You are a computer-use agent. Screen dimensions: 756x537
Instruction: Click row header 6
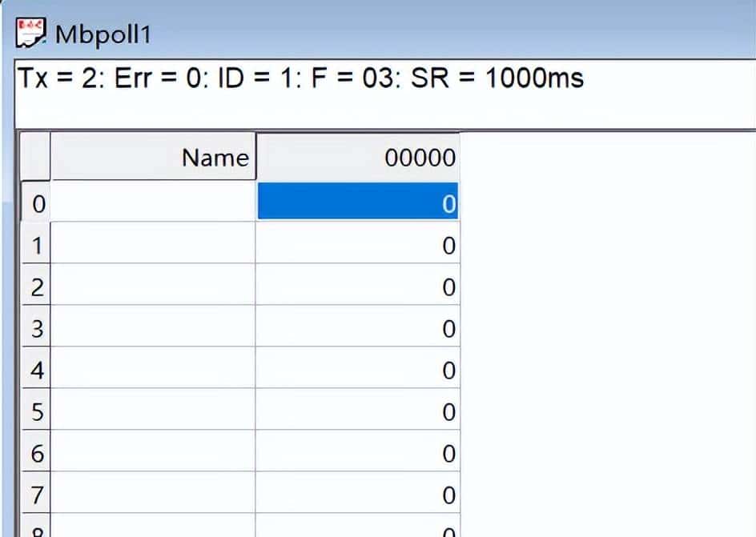coord(36,454)
